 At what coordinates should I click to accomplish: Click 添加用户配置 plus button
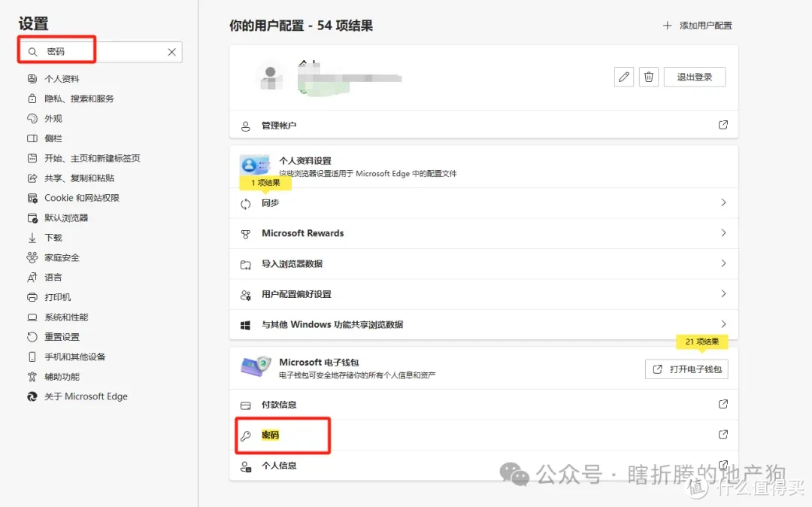point(698,26)
